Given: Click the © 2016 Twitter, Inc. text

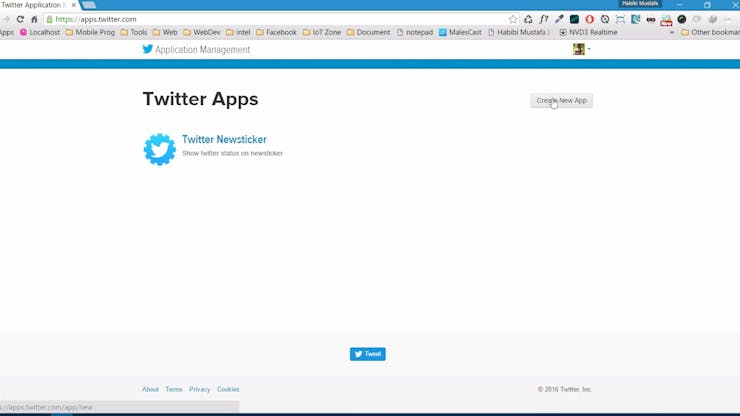Looking at the screenshot, I should [x=564, y=390].
